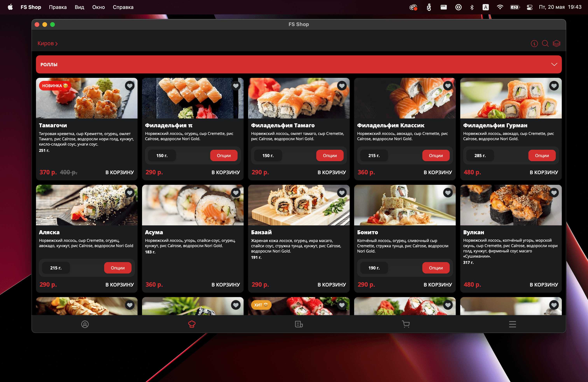The height and width of the screenshot is (382, 588).
Task: Add Филадельфия Гурман to cart
Action: point(544,173)
